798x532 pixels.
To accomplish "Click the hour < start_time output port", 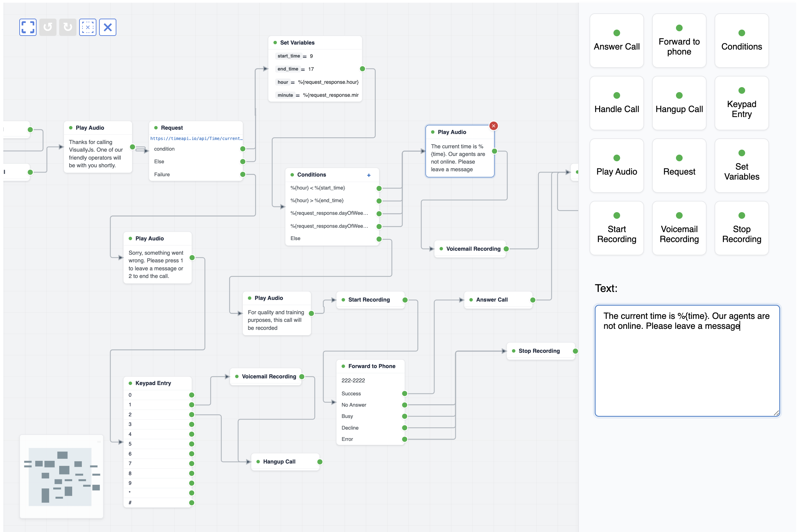I will (x=380, y=189).
